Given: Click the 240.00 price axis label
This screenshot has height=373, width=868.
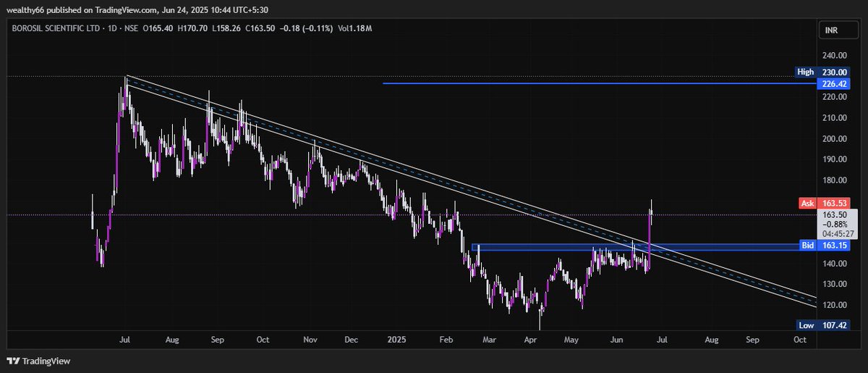Looking at the screenshot, I should tap(833, 55).
